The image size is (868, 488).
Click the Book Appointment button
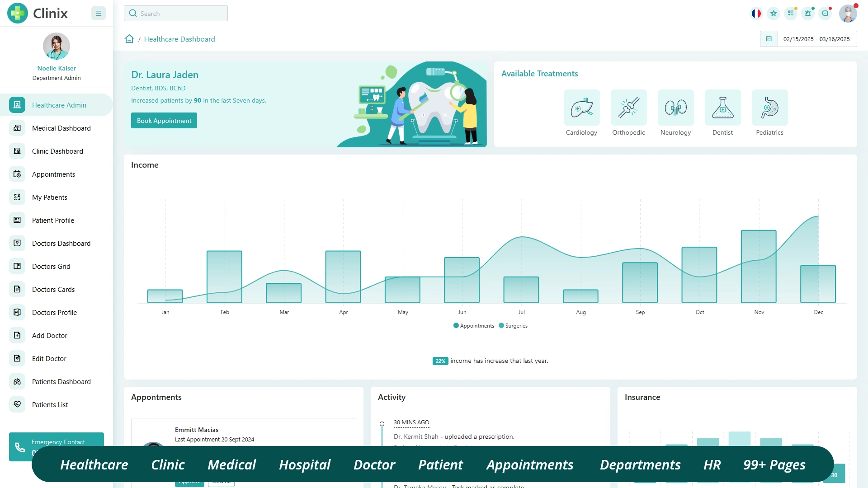[164, 121]
